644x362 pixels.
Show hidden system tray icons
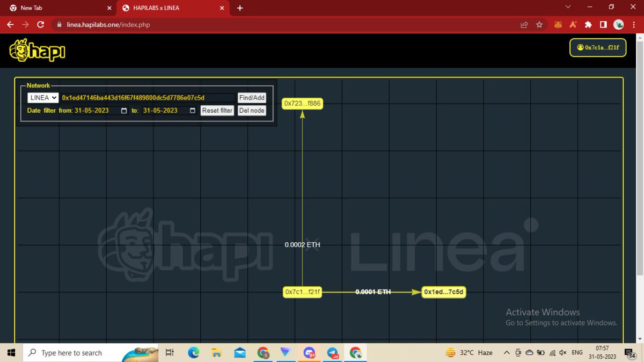(507, 353)
